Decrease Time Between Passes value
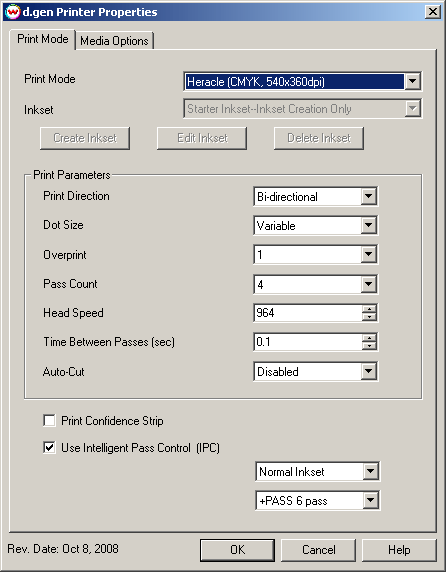This screenshot has width=446, height=572. [369, 346]
